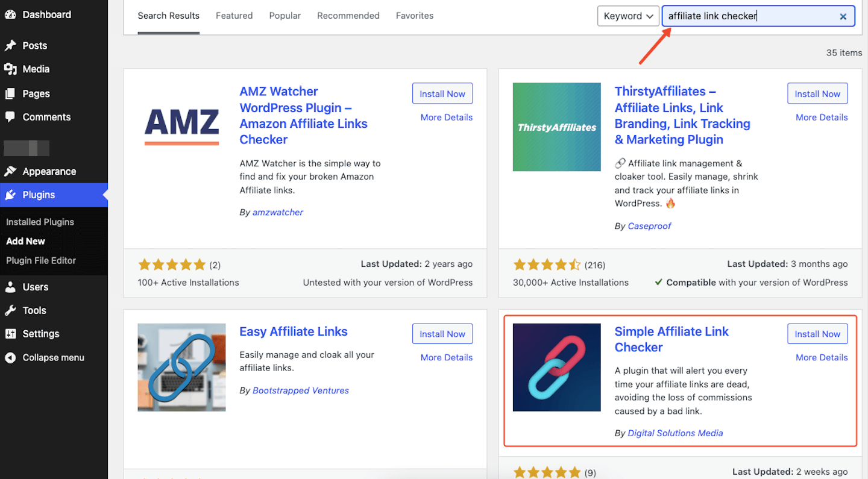Click the Collapse menu arrow icon
Viewport: 868px width, 479px height.
10,357
